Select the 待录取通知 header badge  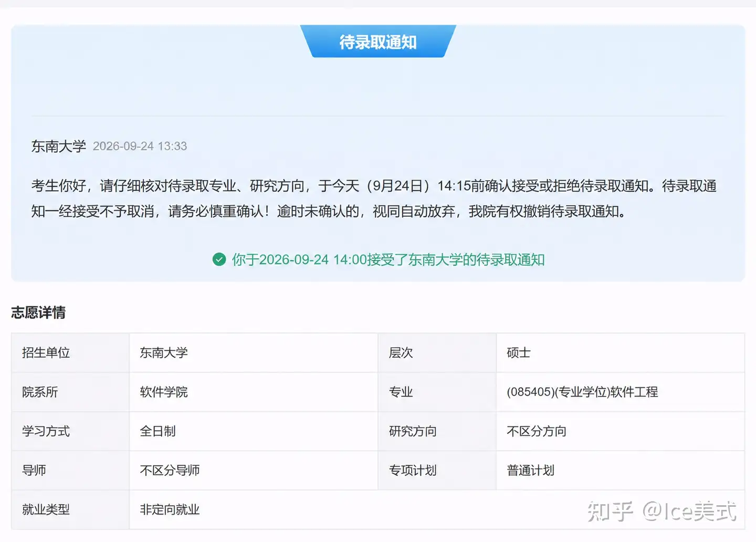pos(378,41)
